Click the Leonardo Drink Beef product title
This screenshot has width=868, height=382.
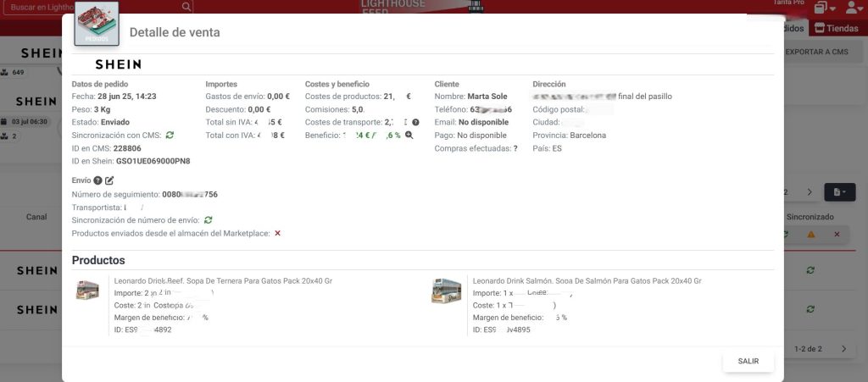223,281
